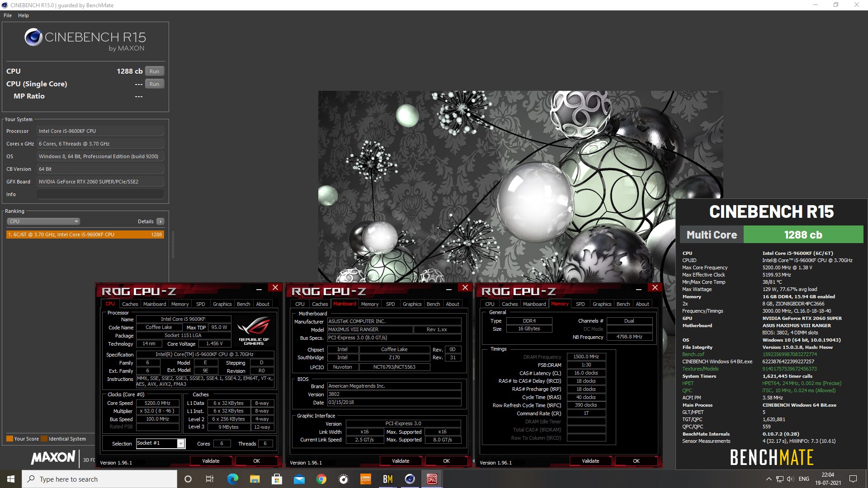
Task: Run the CPU Single Core benchmark
Action: click(154, 84)
